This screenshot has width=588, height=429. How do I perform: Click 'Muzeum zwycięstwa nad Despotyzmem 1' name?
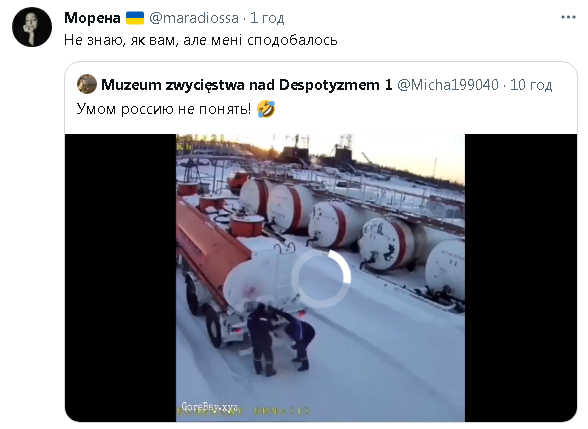pos(246,85)
